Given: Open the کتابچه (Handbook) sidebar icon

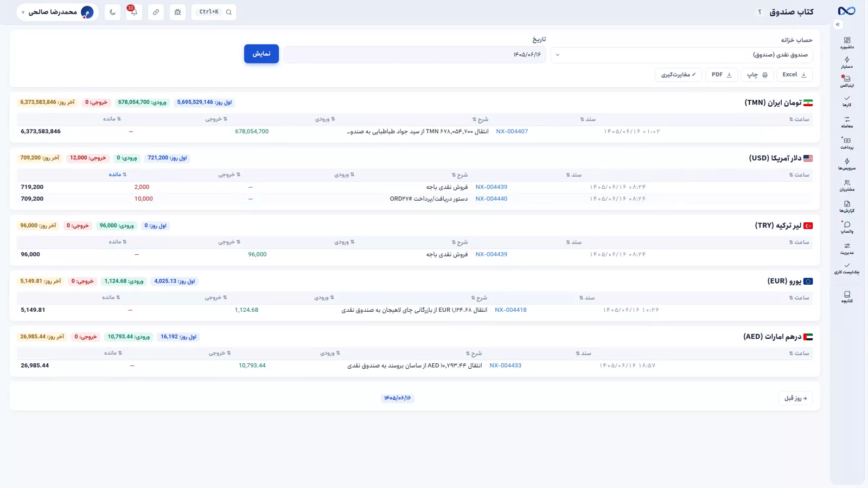Looking at the screenshot, I should (847, 297).
